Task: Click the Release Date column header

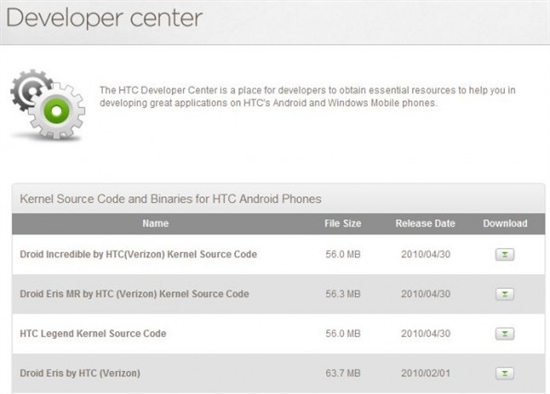Action: pos(425,223)
